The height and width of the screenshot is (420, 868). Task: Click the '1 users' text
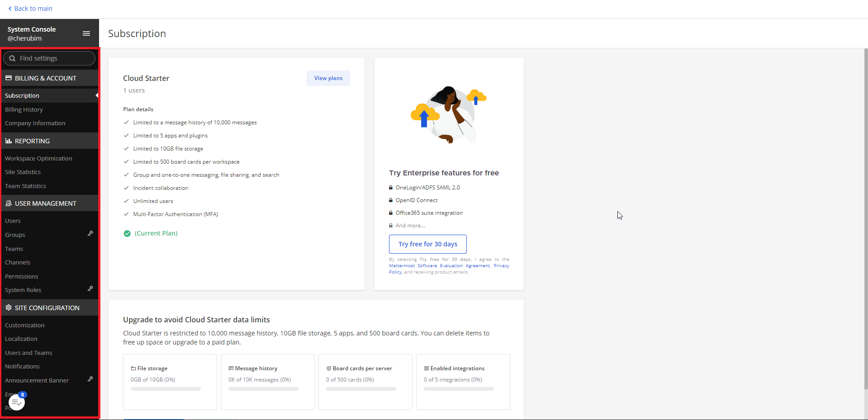[134, 90]
